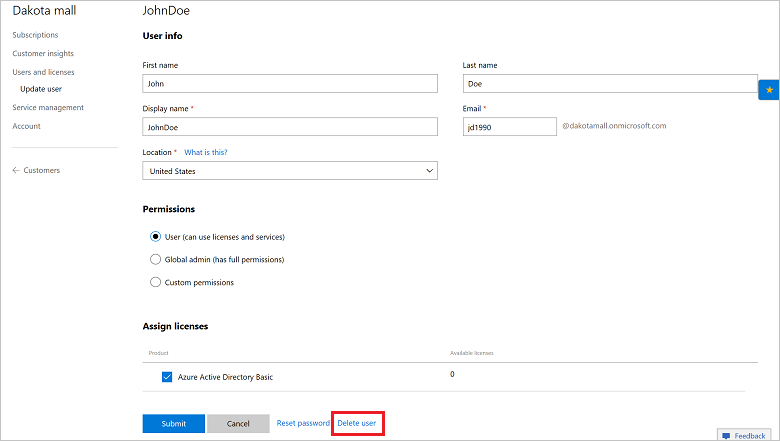Select the Global admin radio button
The image size is (780, 441).
coord(155,259)
